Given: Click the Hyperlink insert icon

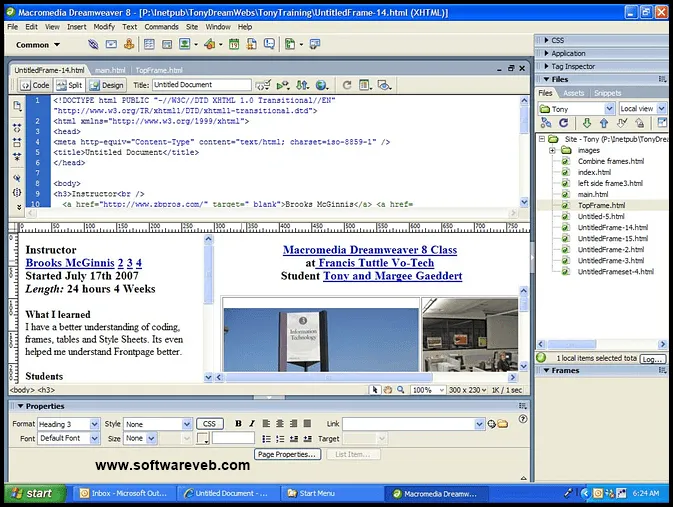Looking at the screenshot, I should click(93, 44).
